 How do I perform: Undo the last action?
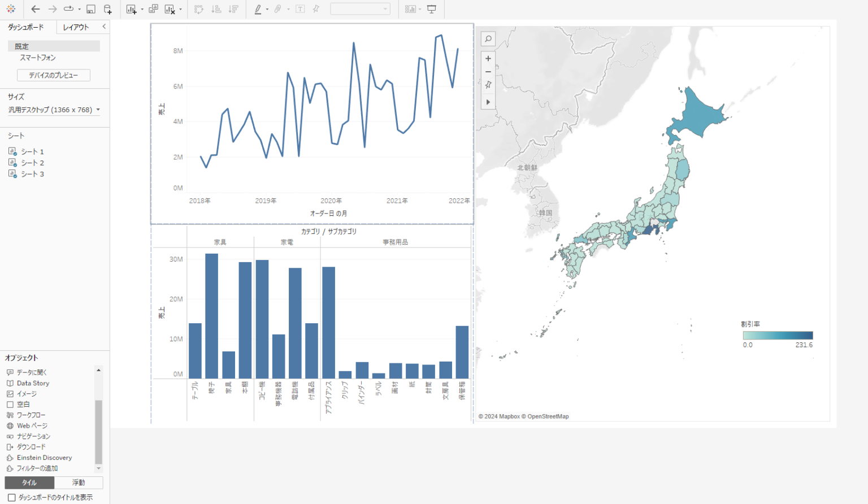tap(35, 8)
